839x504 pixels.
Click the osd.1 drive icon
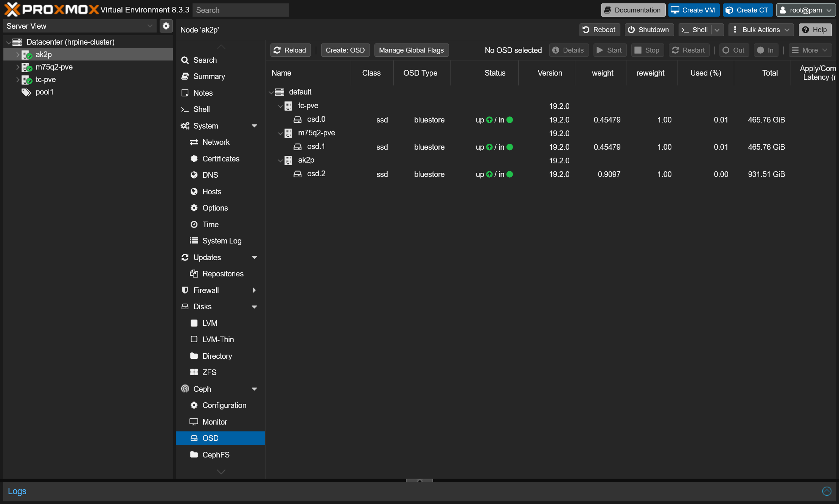click(298, 147)
